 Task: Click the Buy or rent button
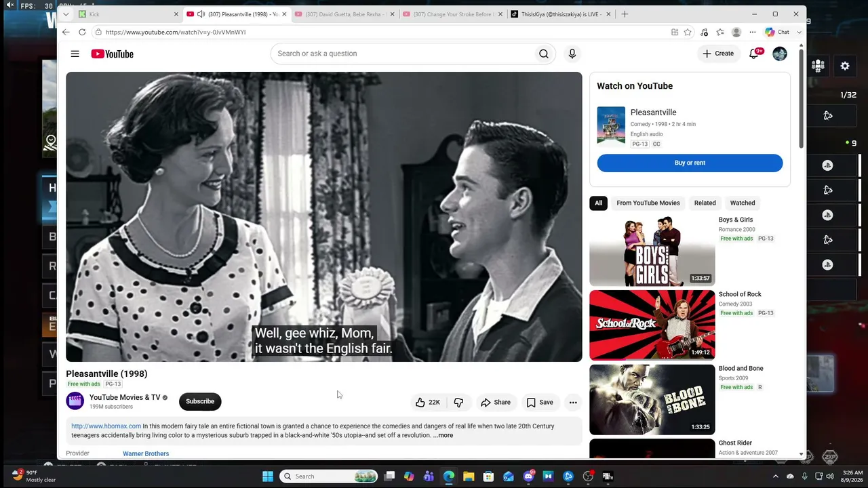[x=690, y=163]
